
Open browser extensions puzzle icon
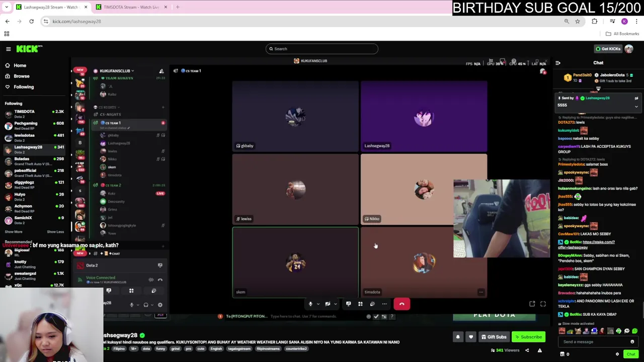pos(595,21)
